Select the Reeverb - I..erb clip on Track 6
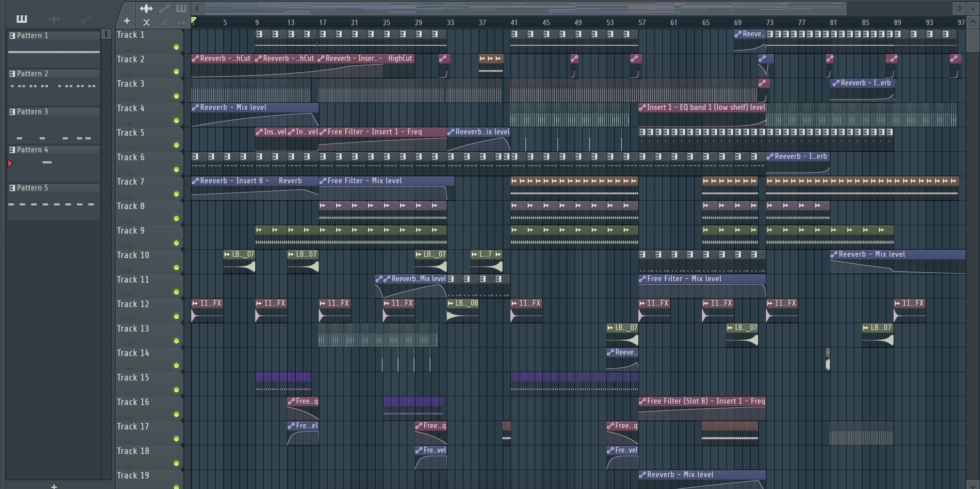This screenshot has height=489, width=980. point(798,164)
